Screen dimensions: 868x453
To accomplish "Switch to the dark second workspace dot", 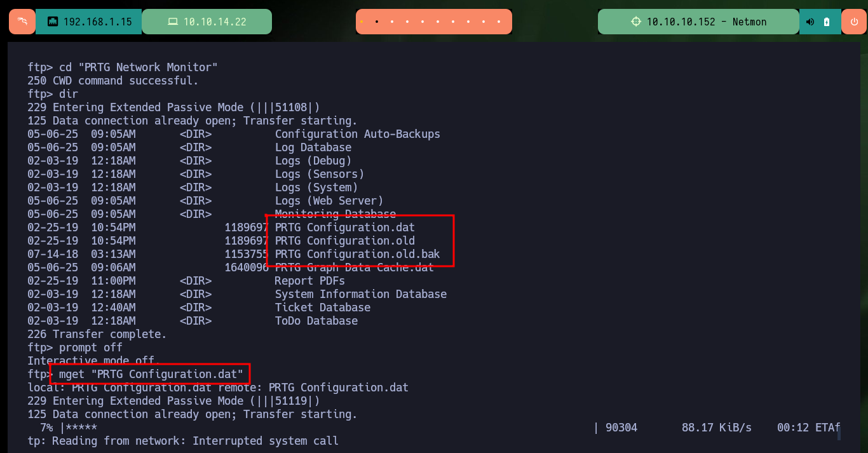I will coord(377,22).
